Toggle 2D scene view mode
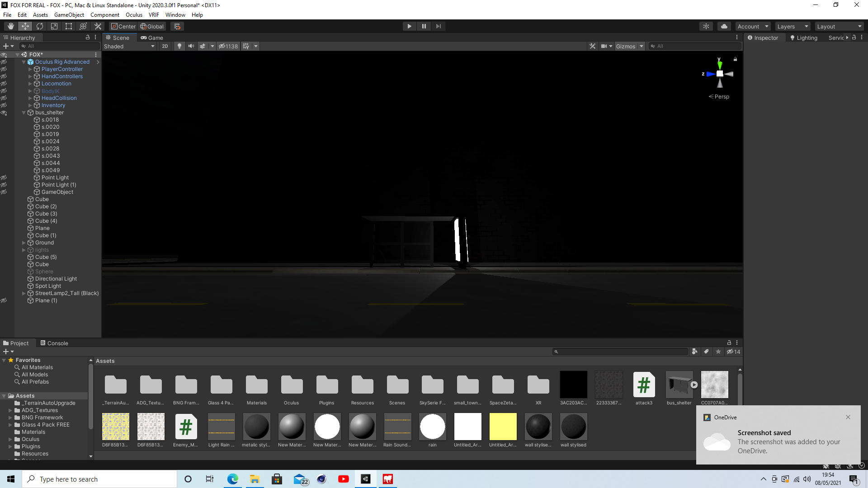The width and height of the screenshot is (868, 488). [165, 46]
